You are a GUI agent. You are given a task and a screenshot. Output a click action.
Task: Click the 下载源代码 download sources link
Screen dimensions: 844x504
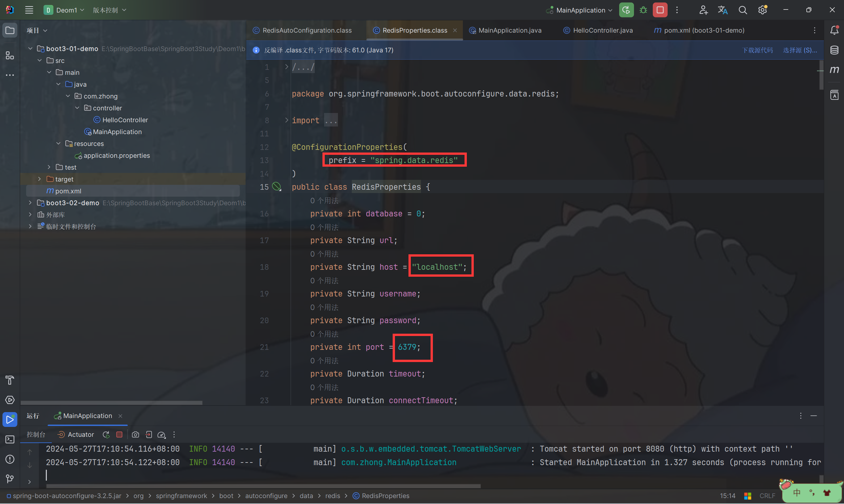(757, 50)
